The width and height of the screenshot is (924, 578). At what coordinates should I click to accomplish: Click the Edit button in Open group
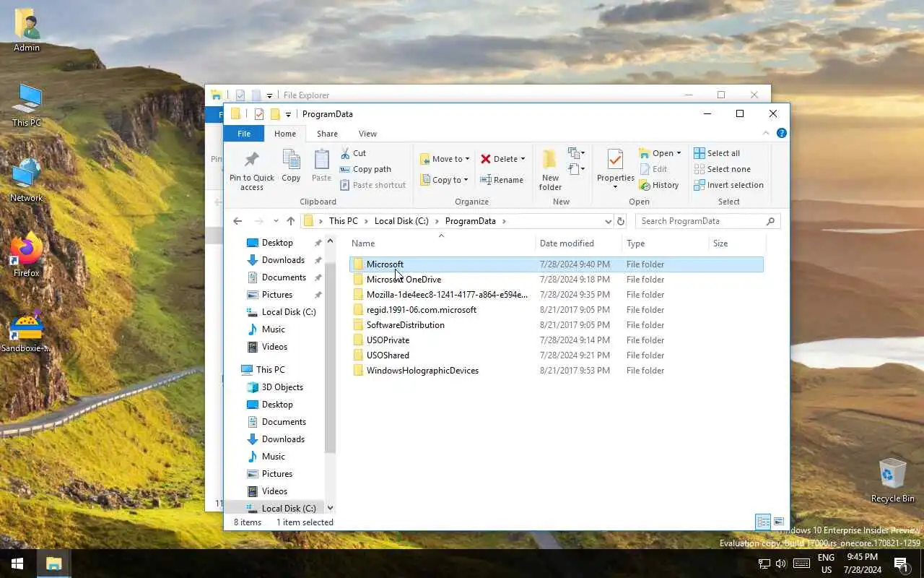(653, 169)
